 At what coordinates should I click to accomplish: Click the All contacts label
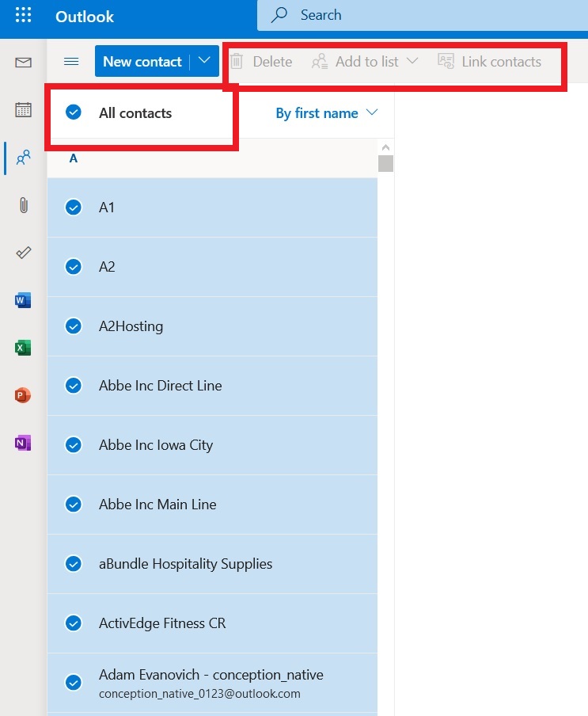click(x=135, y=112)
